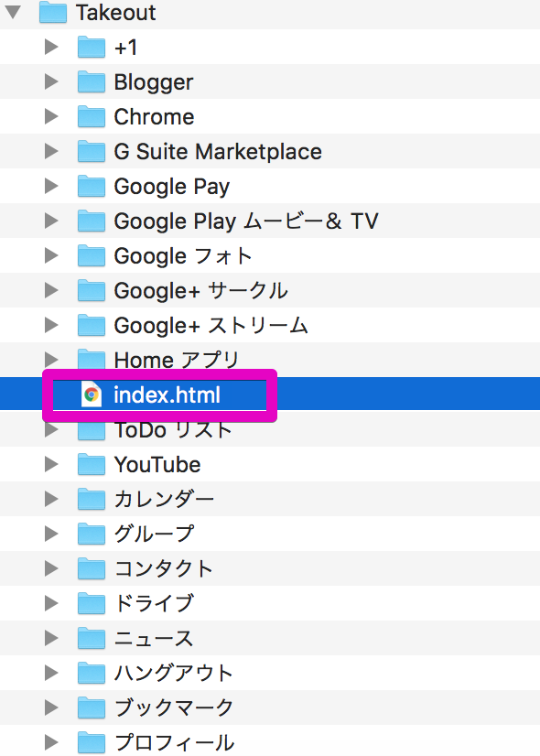This screenshot has height=756, width=540.
Task: Select the Google+ サークル folder name
Action: tap(200, 291)
